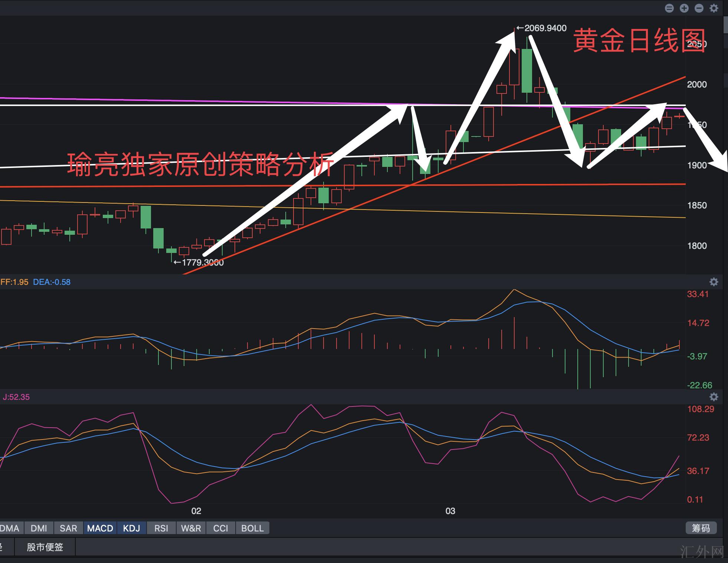Select the DMA indicator tab
The width and height of the screenshot is (728, 563).
10,528
